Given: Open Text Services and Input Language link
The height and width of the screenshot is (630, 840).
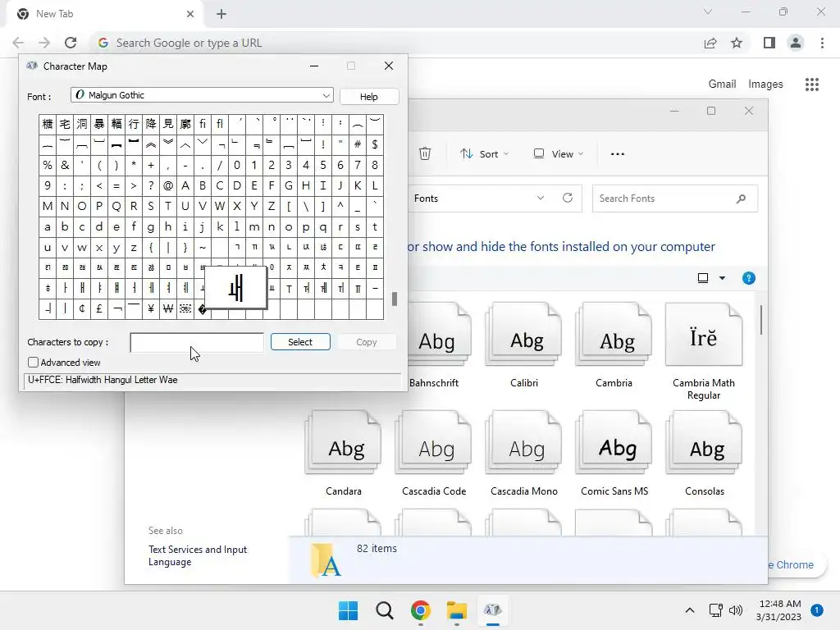Looking at the screenshot, I should [x=197, y=555].
